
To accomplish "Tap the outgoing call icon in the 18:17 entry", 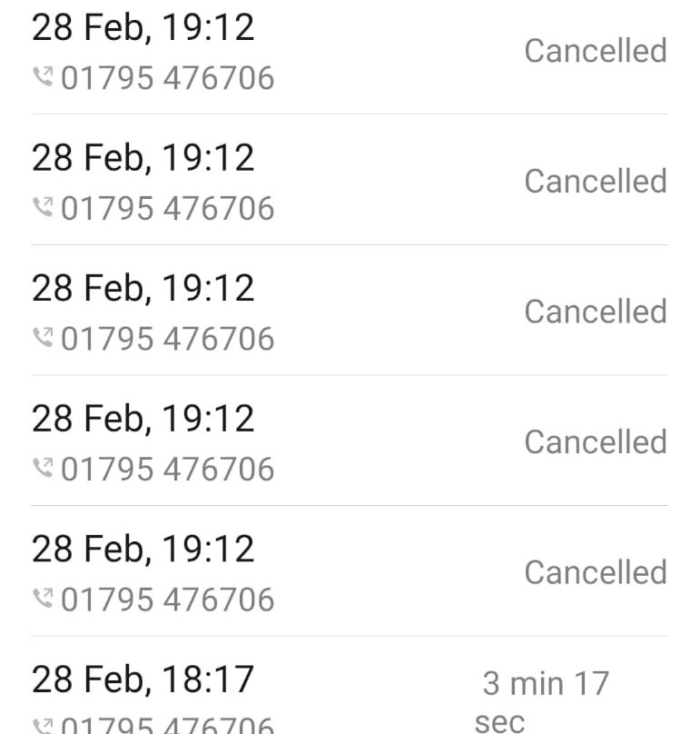I will [43, 726].
